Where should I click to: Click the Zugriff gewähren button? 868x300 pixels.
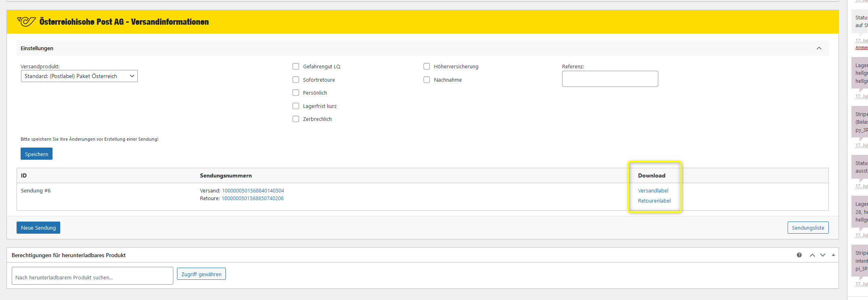(201, 274)
